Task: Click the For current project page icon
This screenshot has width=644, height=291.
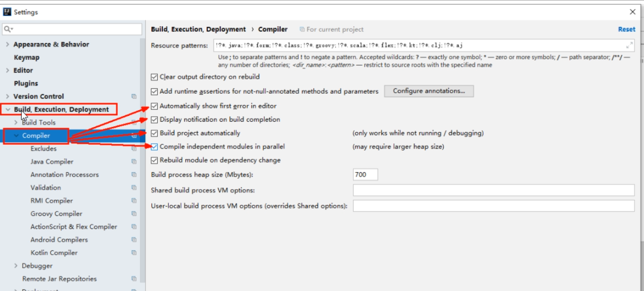Action: [x=302, y=29]
